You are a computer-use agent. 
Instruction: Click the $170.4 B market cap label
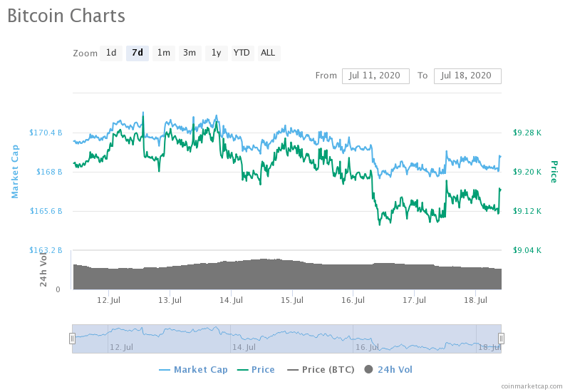46,133
